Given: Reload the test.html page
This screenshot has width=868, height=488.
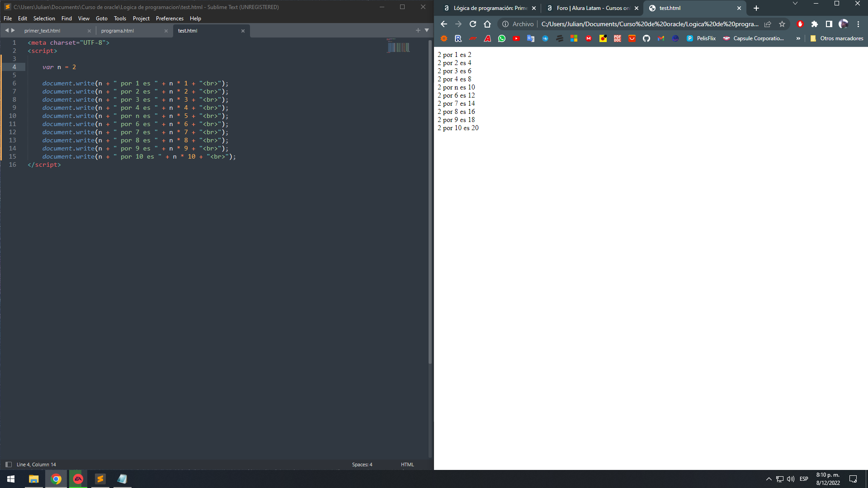Looking at the screenshot, I should (473, 24).
